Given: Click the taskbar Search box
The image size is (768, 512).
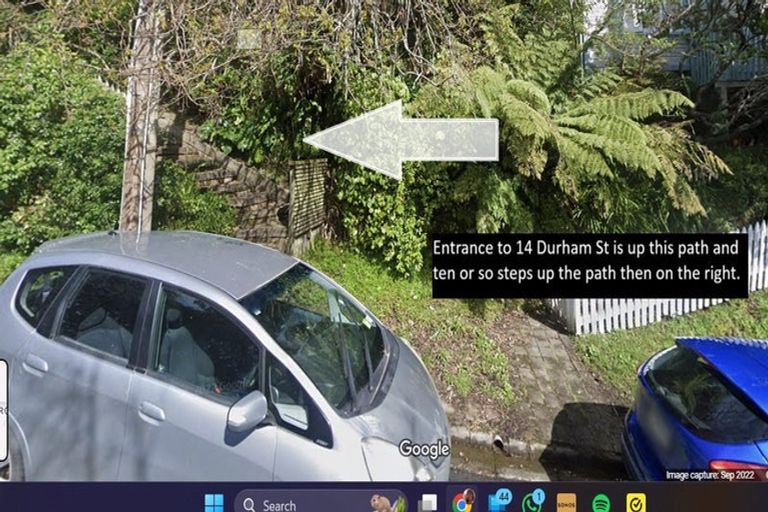Looking at the screenshot, I should pyautogui.click(x=321, y=503).
